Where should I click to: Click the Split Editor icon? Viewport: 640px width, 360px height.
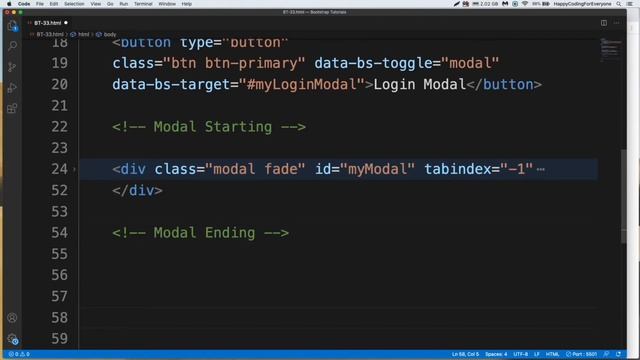coord(604,23)
